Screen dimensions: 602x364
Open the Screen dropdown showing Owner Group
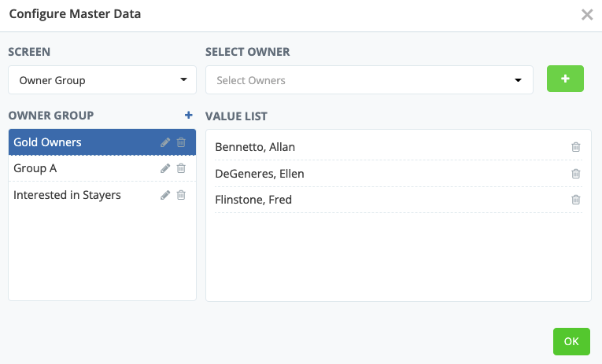(x=102, y=80)
